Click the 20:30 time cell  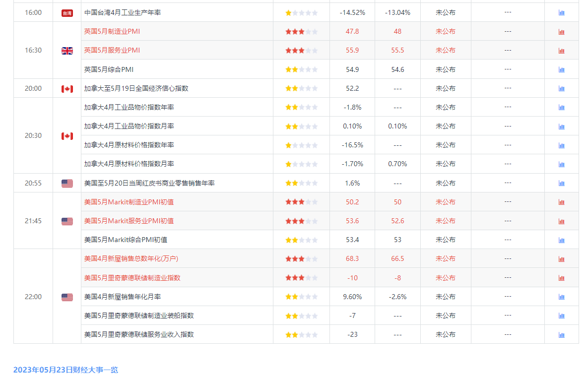point(33,135)
